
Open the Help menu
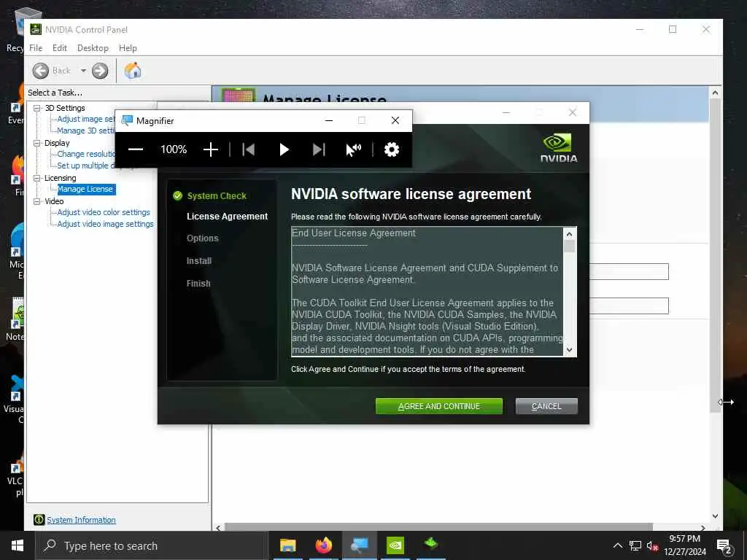click(x=128, y=48)
